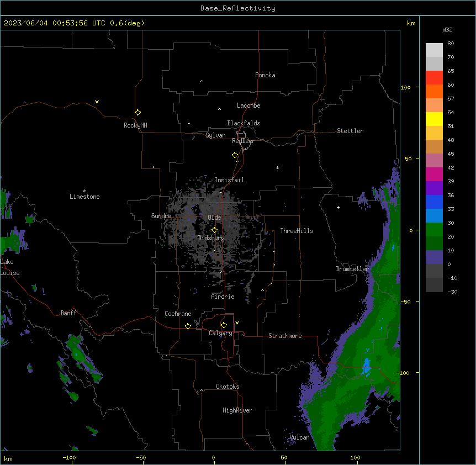This screenshot has width=476, height=465.
Task: Click the Limestone label
Action: click(84, 197)
